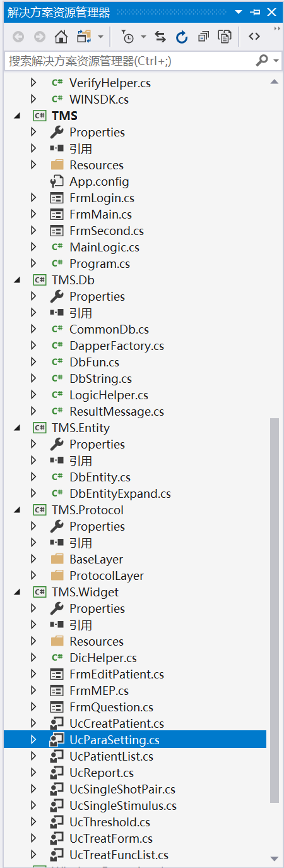
Task: Click the Sync with Active Document arrows icon
Action: pos(160,37)
